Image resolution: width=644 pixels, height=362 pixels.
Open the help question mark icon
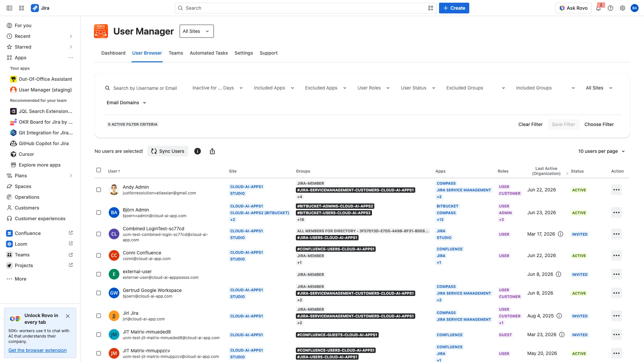[x=610, y=8]
